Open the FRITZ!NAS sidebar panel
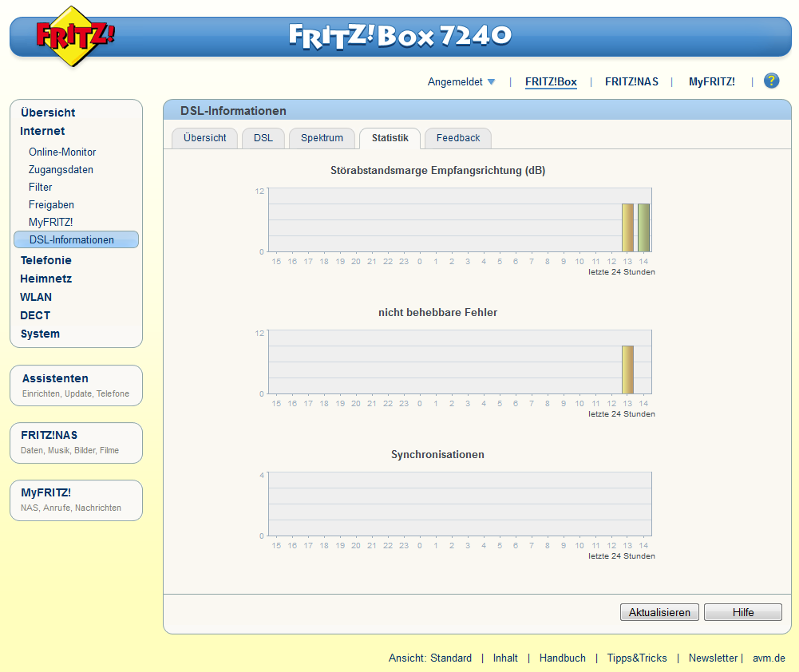Image resolution: width=799 pixels, height=672 pixels. [x=76, y=443]
